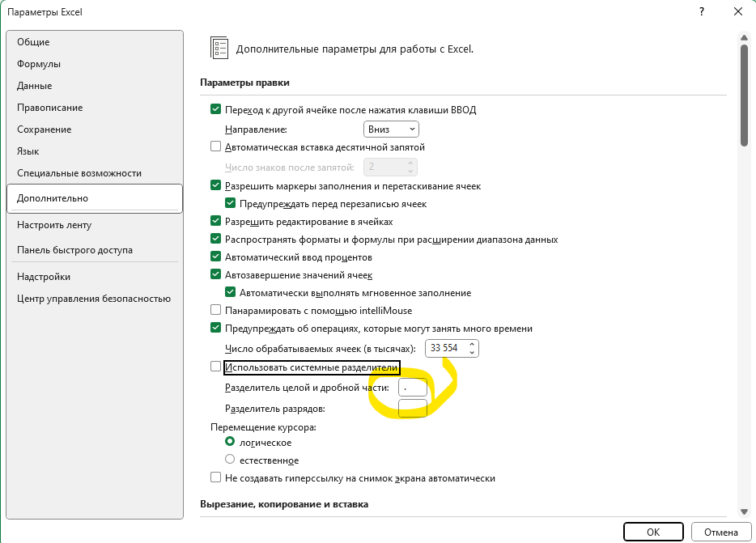Select логическое cursor movement

(230, 442)
